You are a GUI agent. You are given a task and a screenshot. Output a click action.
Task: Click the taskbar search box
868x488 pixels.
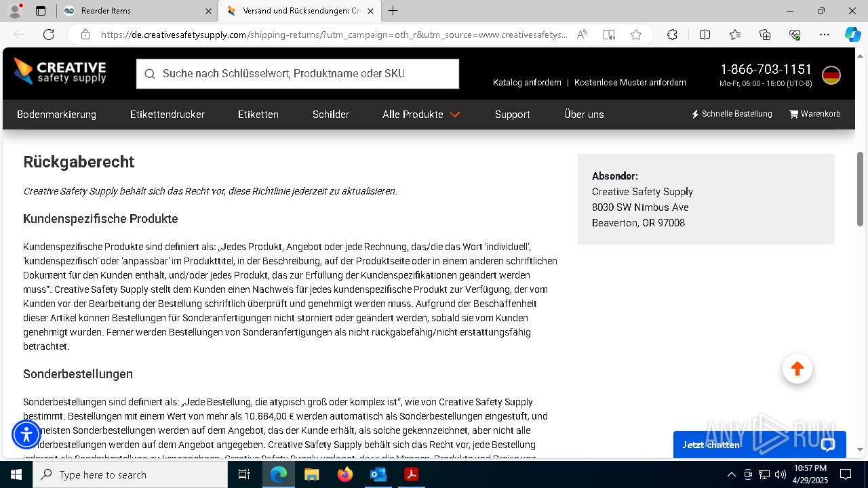pos(130,474)
